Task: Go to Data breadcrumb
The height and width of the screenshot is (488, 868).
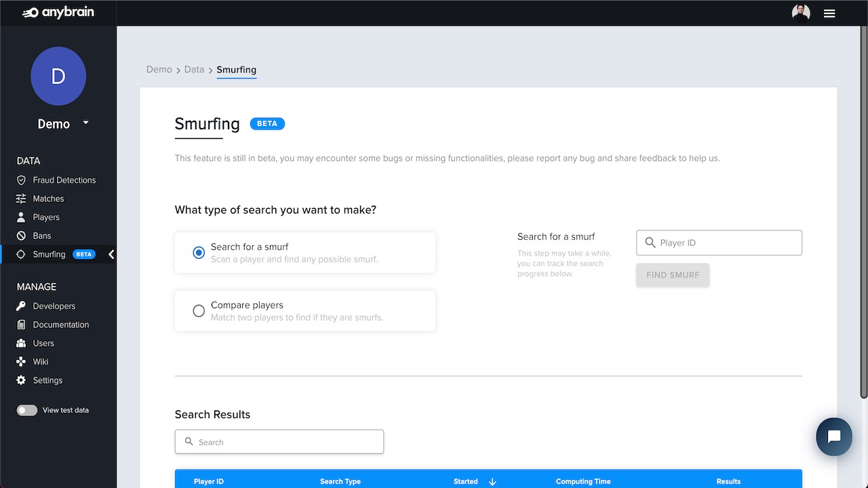Action: click(194, 69)
